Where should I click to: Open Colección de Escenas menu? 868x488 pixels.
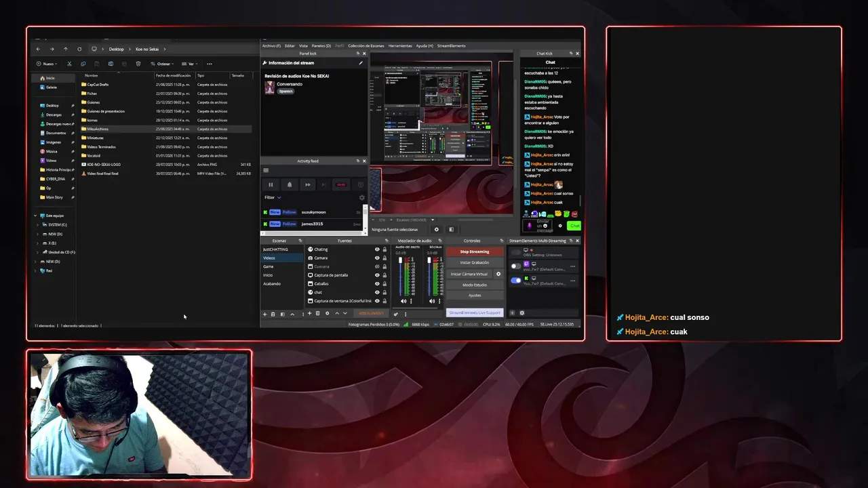point(366,45)
